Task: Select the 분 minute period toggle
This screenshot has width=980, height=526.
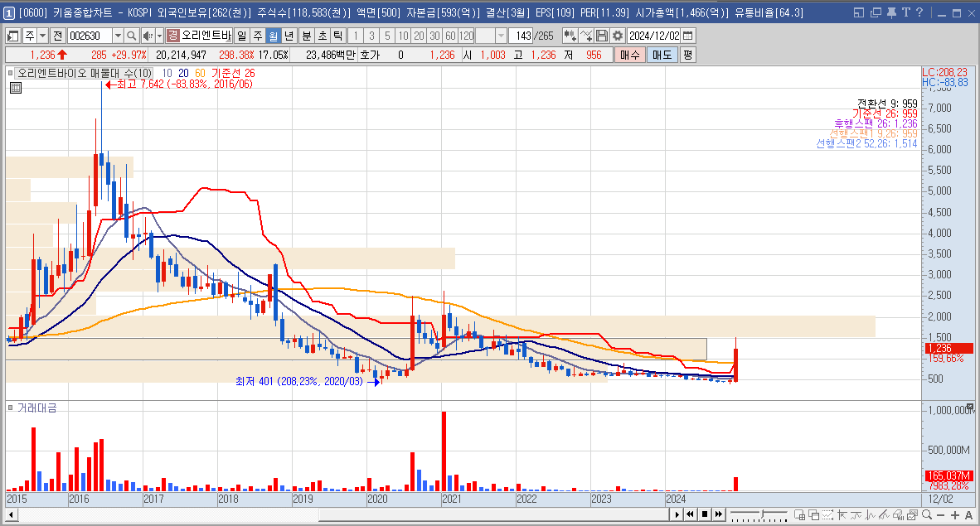Action: point(307,36)
